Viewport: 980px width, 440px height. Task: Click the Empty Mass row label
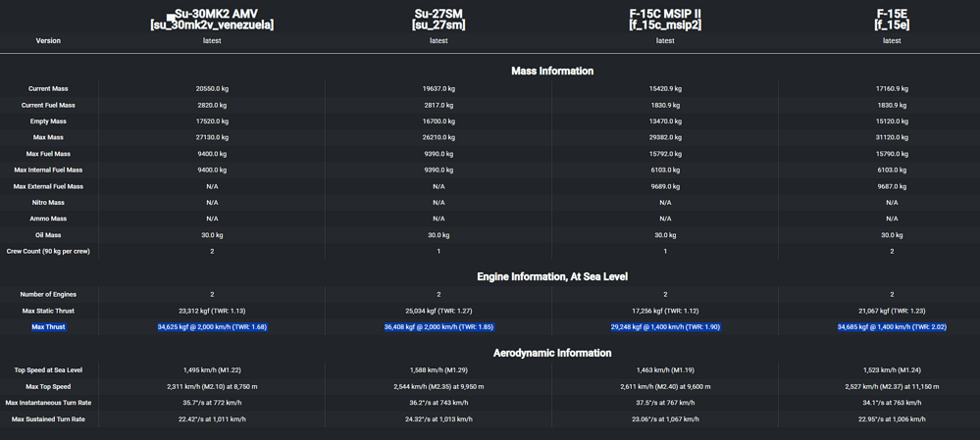coord(48,122)
